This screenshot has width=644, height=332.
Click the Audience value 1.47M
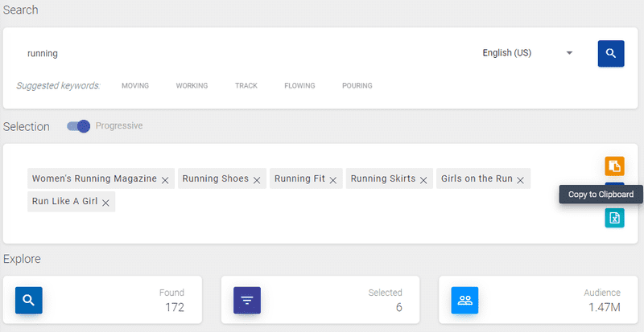coord(605,307)
